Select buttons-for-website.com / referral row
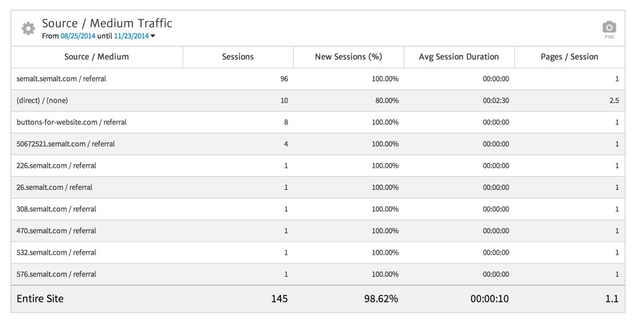The image size is (644, 327). [x=72, y=122]
